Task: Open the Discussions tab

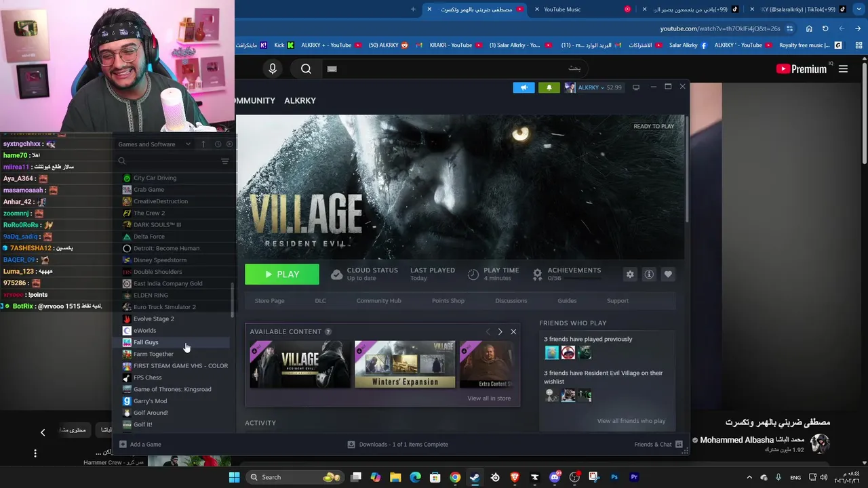Action: [511, 301]
